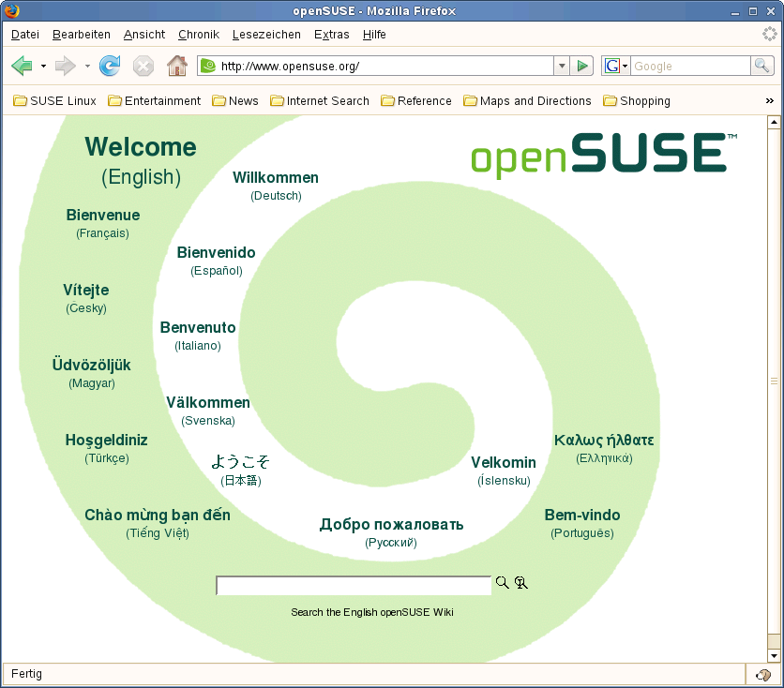Click the Forward navigation arrow

tap(65, 66)
